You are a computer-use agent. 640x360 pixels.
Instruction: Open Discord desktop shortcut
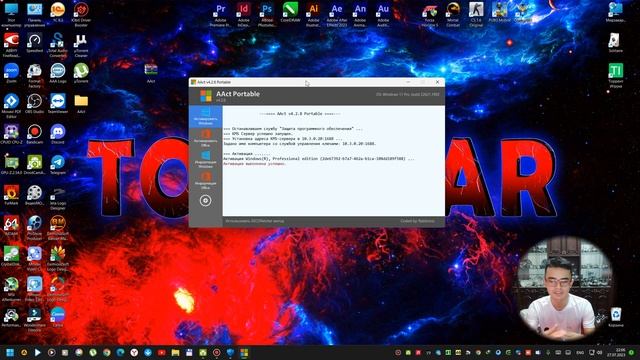[x=58, y=135]
